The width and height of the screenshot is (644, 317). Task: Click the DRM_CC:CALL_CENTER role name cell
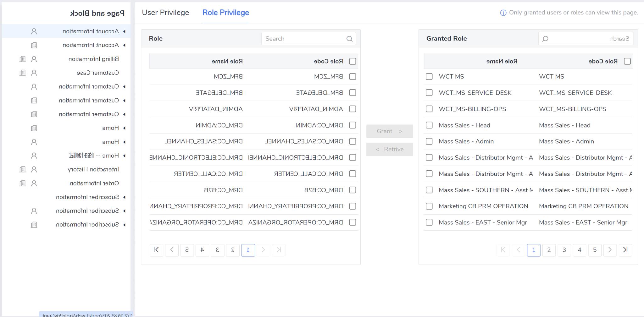[208, 174]
